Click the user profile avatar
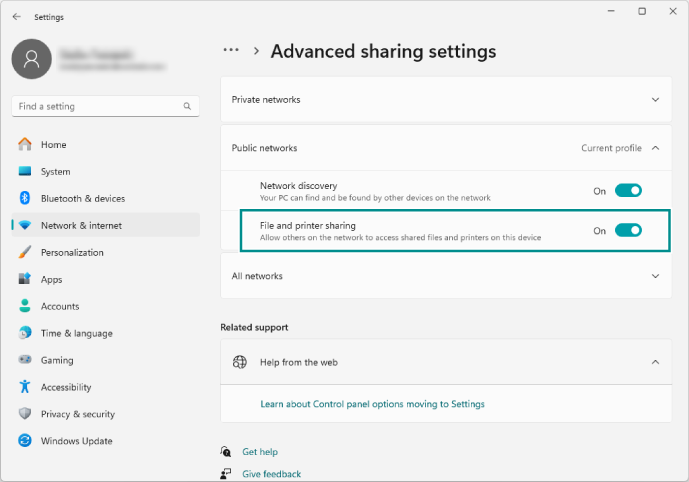Screen dimensions: 689x482 [31, 59]
